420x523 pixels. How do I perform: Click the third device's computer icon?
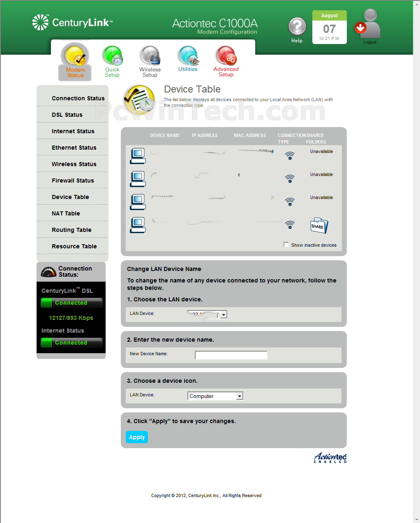[x=138, y=202]
